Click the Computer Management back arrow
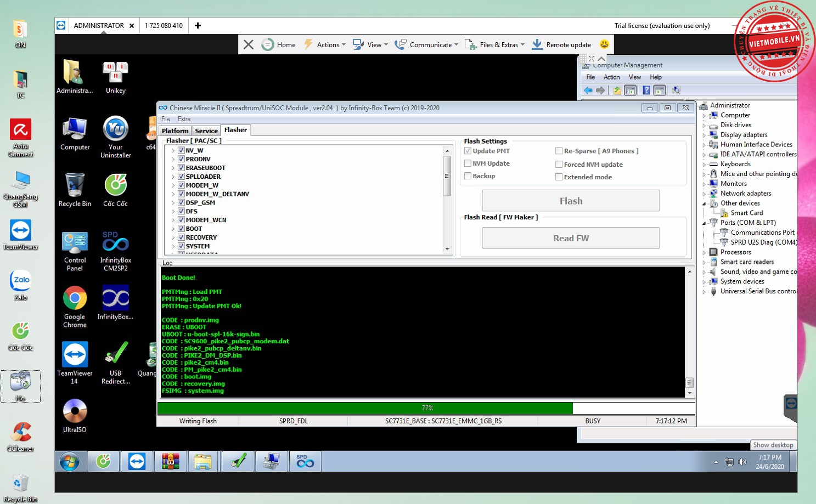The height and width of the screenshot is (504, 816). coord(588,90)
